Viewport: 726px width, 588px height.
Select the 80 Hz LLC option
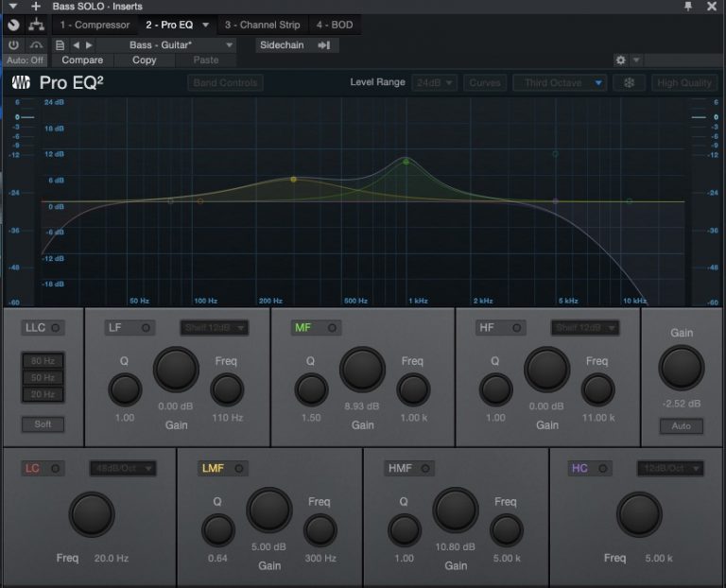click(x=43, y=361)
